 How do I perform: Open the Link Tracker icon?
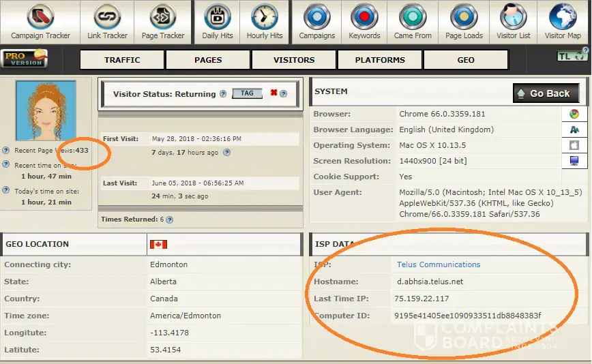pos(107,22)
